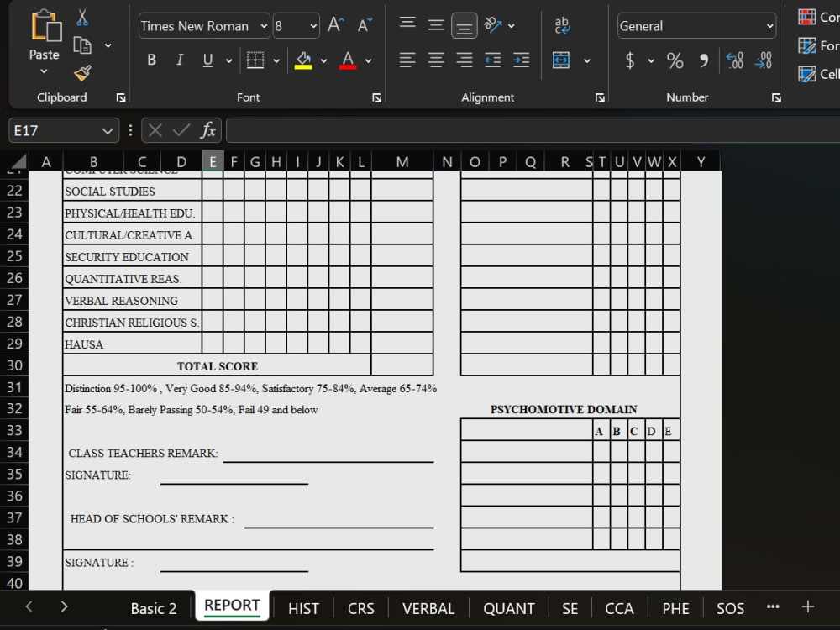Click the Paste clipboard icon
This screenshot has width=840, height=630.
pyautogui.click(x=45, y=26)
